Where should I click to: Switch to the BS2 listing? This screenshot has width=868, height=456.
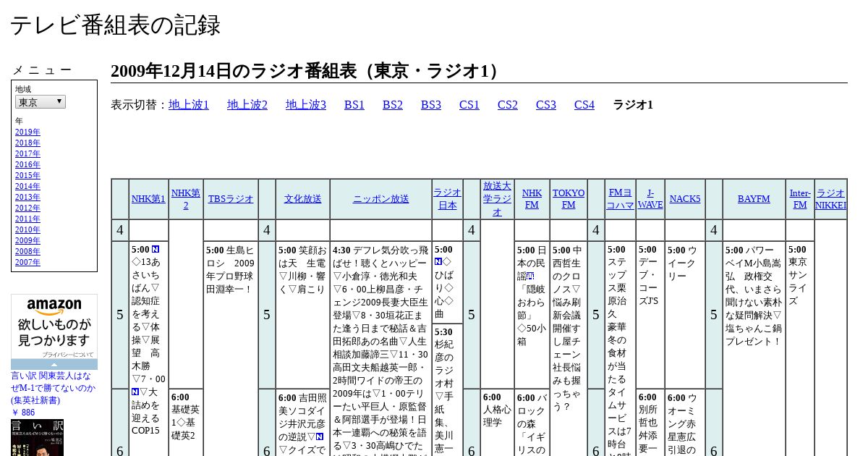click(x=393, y=105)
